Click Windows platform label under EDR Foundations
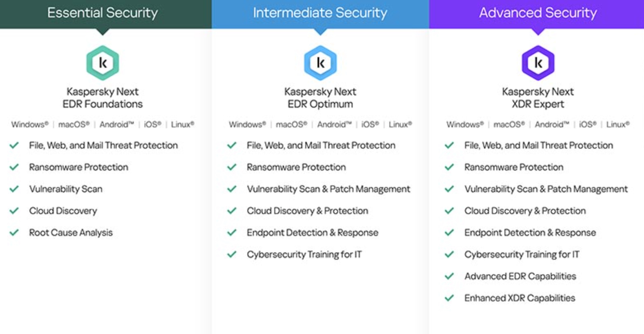The width and height of the screenshot is (644, 334). (29, 125)
